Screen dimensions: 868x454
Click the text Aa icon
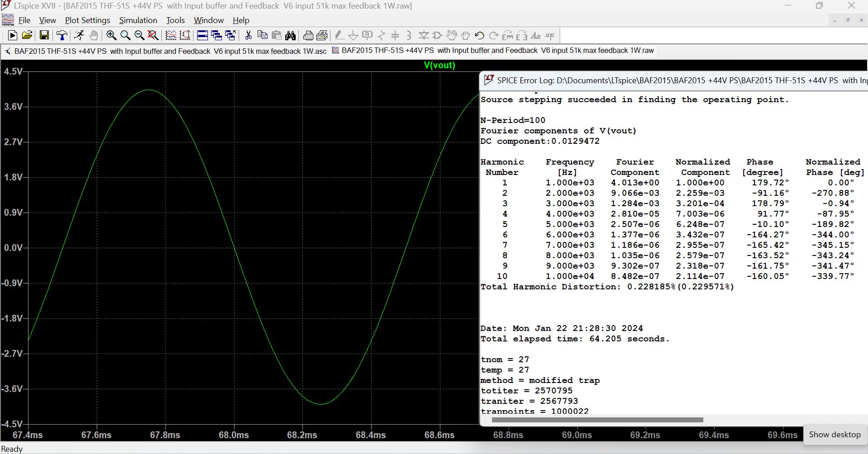coord(536,35)
